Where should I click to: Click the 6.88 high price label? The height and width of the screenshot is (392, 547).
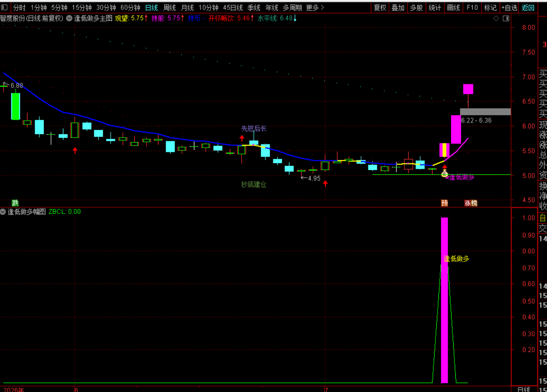click(x=17, y=86)
